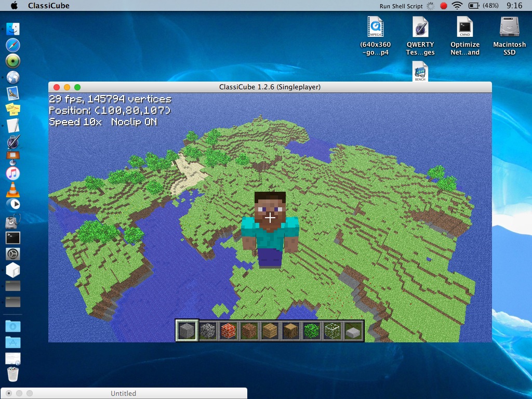Open Finder from the dock
532x399 pixels.
(x=13, y=29)
